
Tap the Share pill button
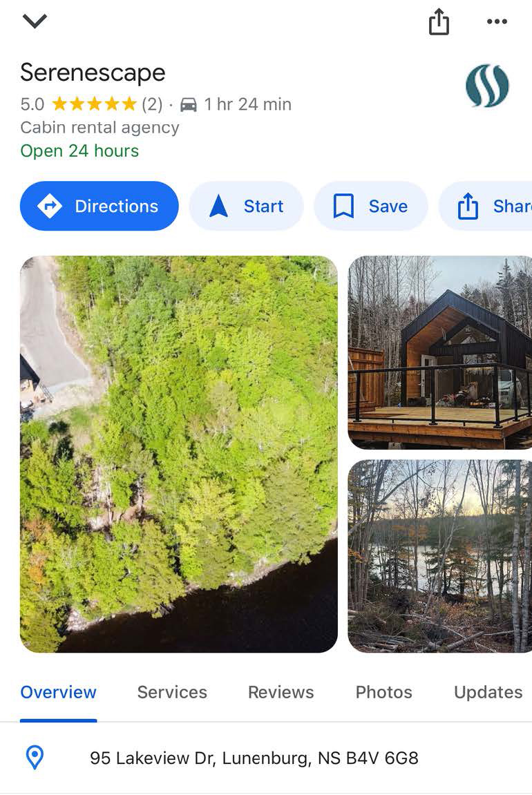point(485,206)
